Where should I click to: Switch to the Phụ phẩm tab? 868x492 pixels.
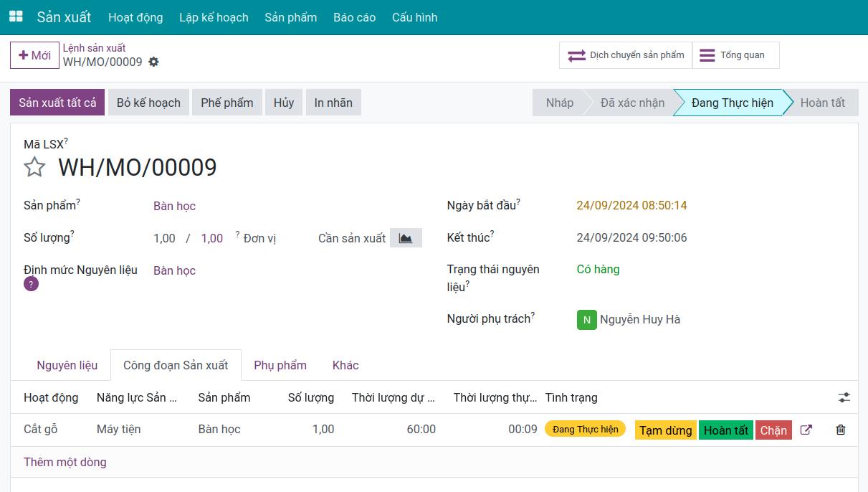pos(280,365)
